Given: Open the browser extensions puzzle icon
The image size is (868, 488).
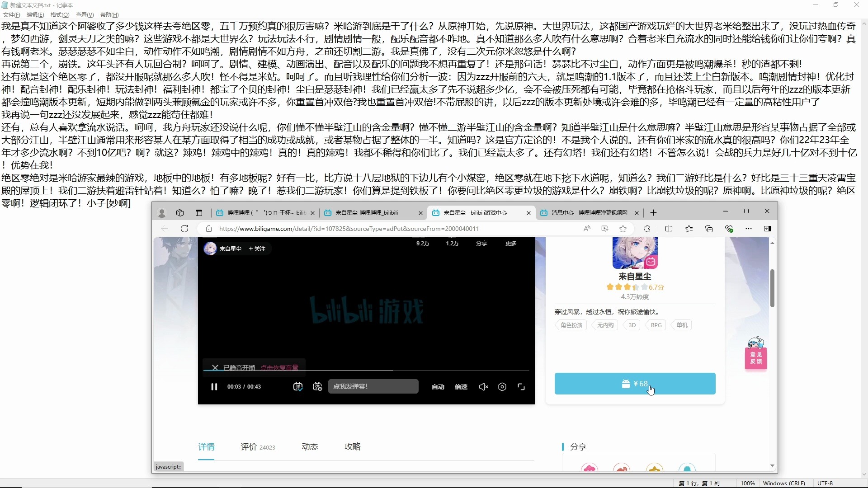Looking at the screenshot, I should [647, 229].
